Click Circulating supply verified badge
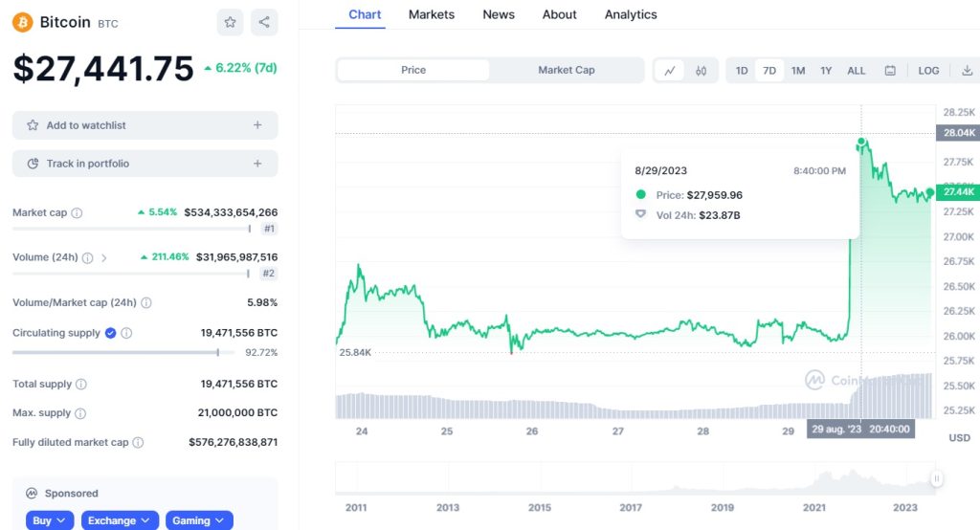The width and height of the screenshot is (980, 530). [111, 333]
